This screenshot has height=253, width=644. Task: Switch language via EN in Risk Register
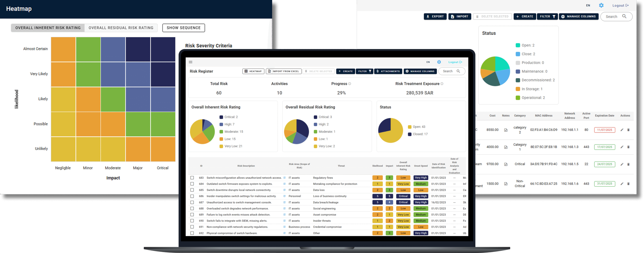(428, 62)
